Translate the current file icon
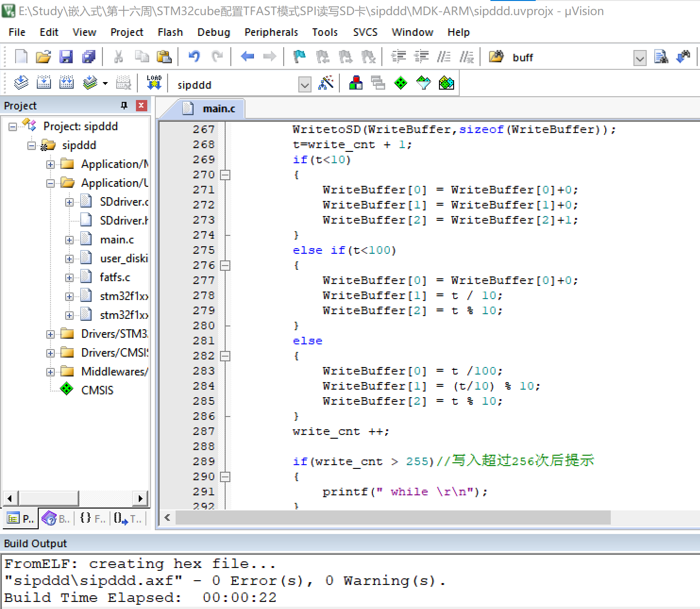Viewport: 700px width, 609px height. (x=21, y=83)
